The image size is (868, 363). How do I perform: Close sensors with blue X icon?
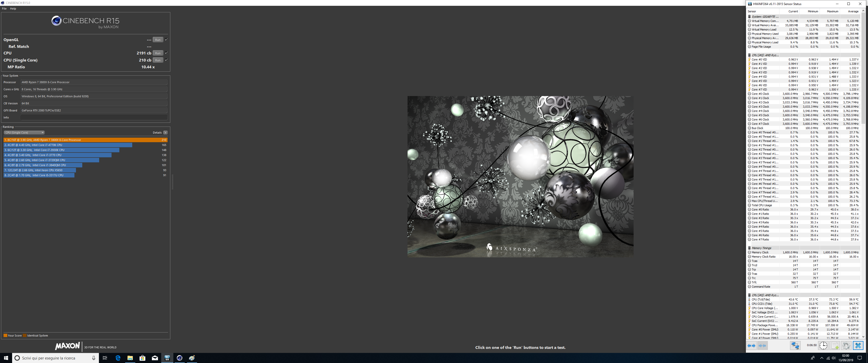858,346
